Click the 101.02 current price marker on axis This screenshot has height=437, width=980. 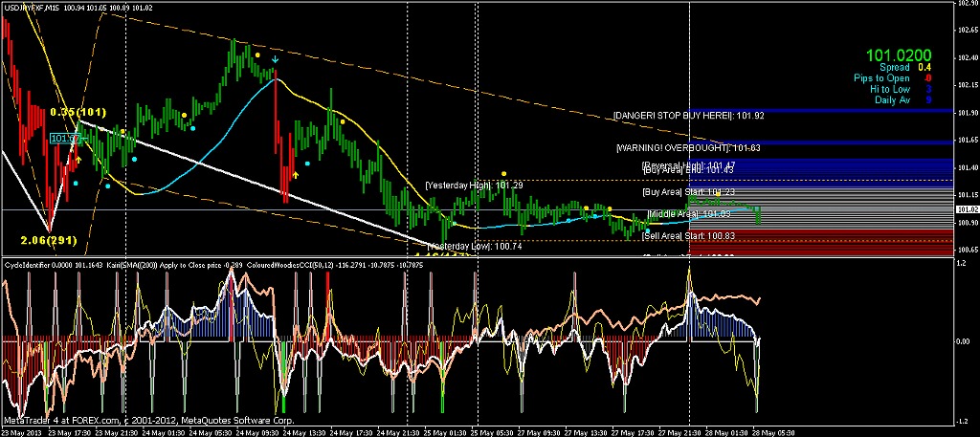967,209
